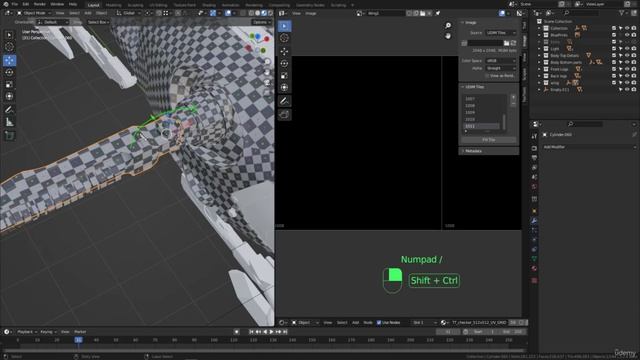This screenshot has height=360, width=640.
Task: Toggle the Use Nodes checkbox
Action: (x=379, y=323)
